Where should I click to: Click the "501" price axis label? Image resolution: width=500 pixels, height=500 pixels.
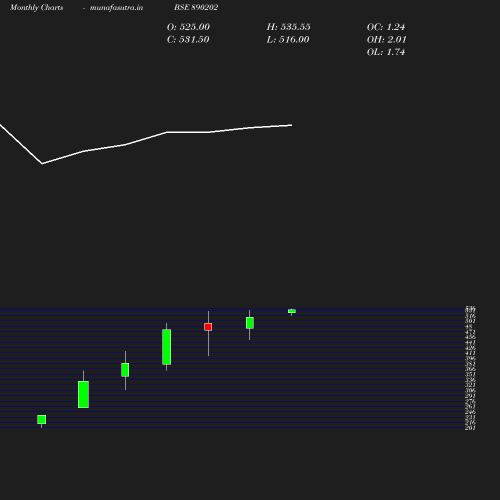470,321
